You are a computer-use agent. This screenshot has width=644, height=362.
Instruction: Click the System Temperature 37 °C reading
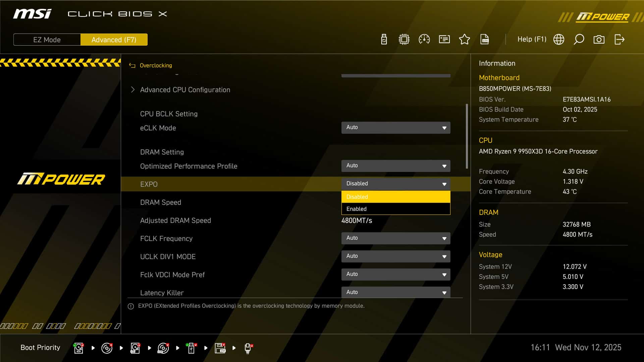point(570,120)
